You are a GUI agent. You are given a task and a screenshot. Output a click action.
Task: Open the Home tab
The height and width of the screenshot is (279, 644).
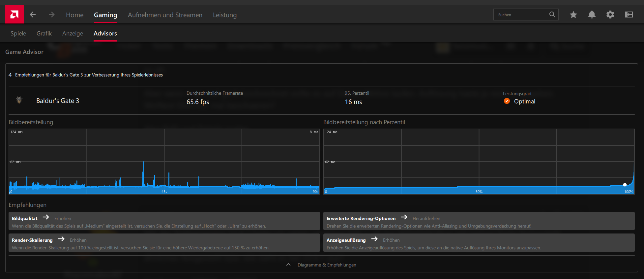(x=74, y=15)
